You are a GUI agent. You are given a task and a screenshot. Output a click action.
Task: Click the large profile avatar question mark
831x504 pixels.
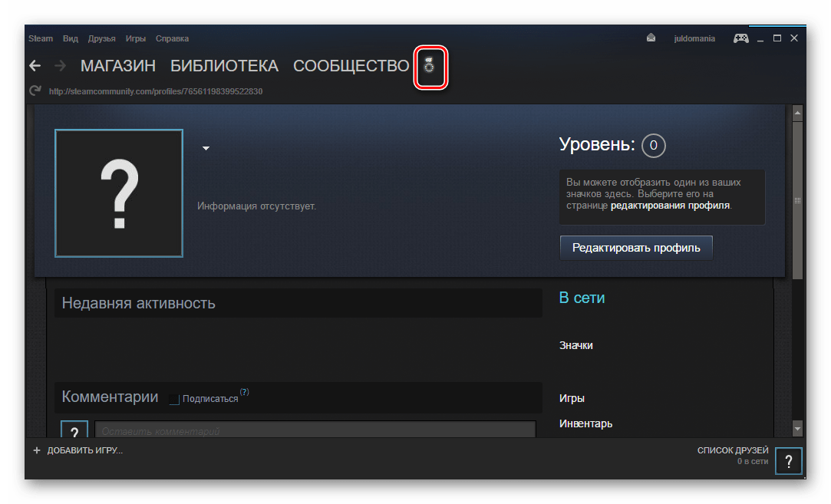(119, 193)
